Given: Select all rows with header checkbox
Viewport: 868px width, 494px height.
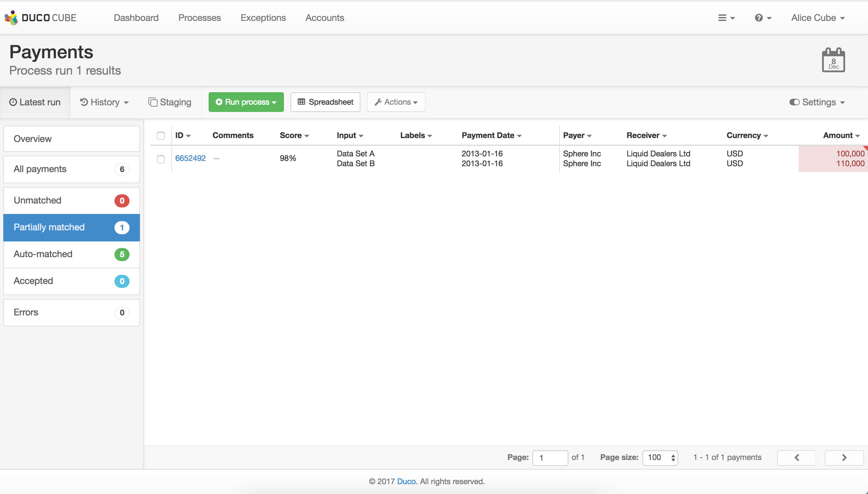Looking at the screenshot, I should pos(161,136).
